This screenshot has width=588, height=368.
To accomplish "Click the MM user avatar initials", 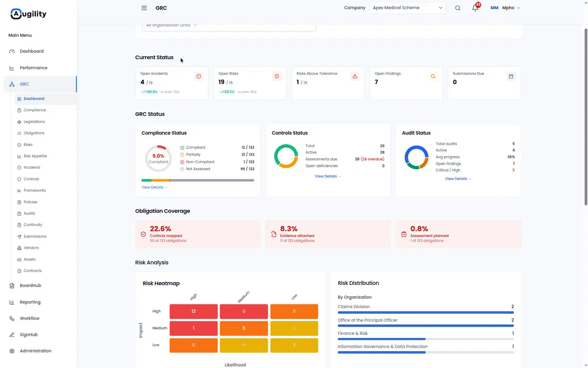I will pos(494,8).
